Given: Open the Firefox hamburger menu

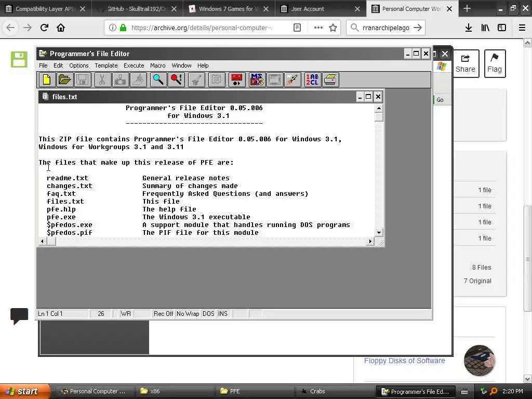Looking at the screenshot, I should (x=522, y=28).
